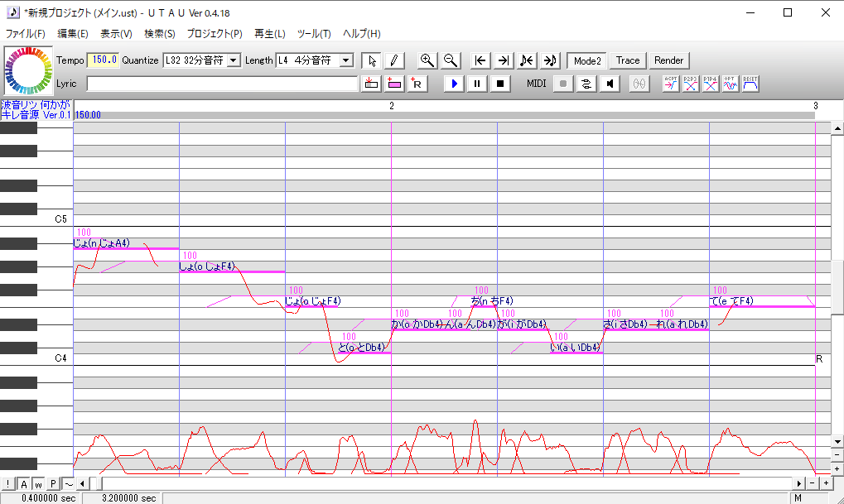Jump to project end arrow icon

504,60
